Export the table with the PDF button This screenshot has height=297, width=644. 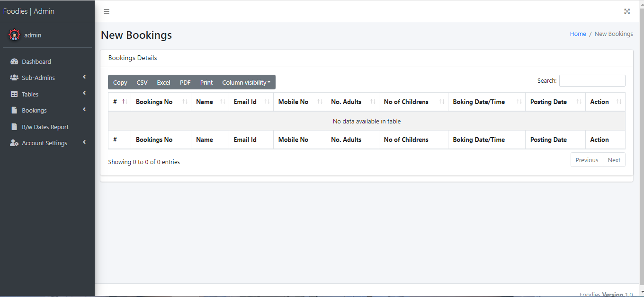coord(185,82)
